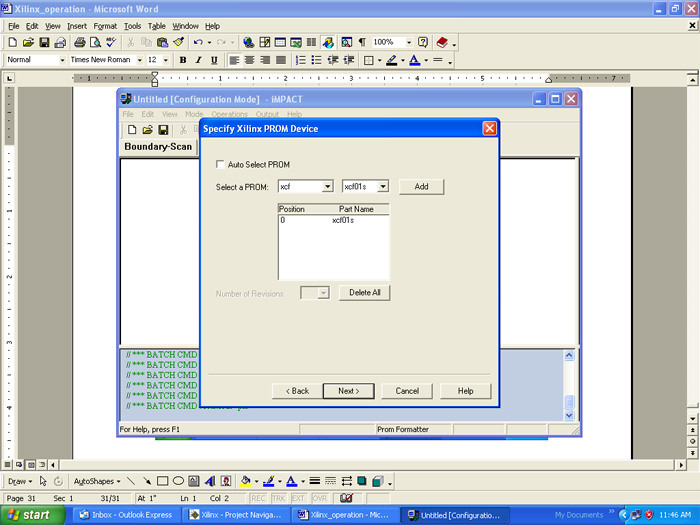Click the Tables and Borders icon
The image size is (700, 525).
point(264,42)
